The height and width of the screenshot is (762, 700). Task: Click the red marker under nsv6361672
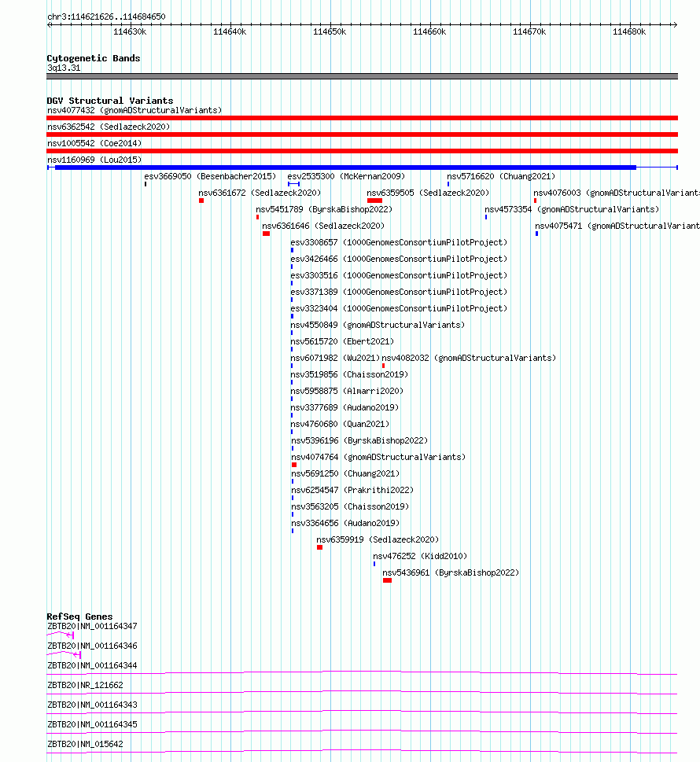tap(201, 201)
